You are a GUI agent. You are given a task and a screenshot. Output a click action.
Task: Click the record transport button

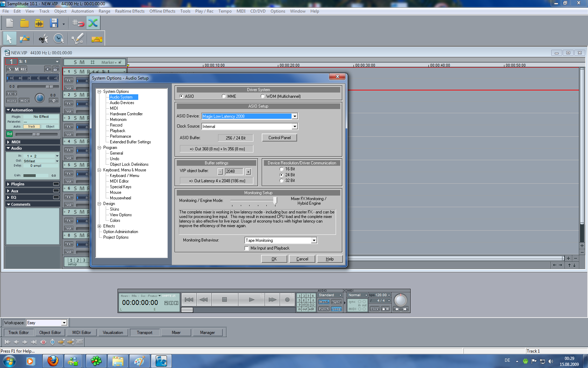(287, 300)
